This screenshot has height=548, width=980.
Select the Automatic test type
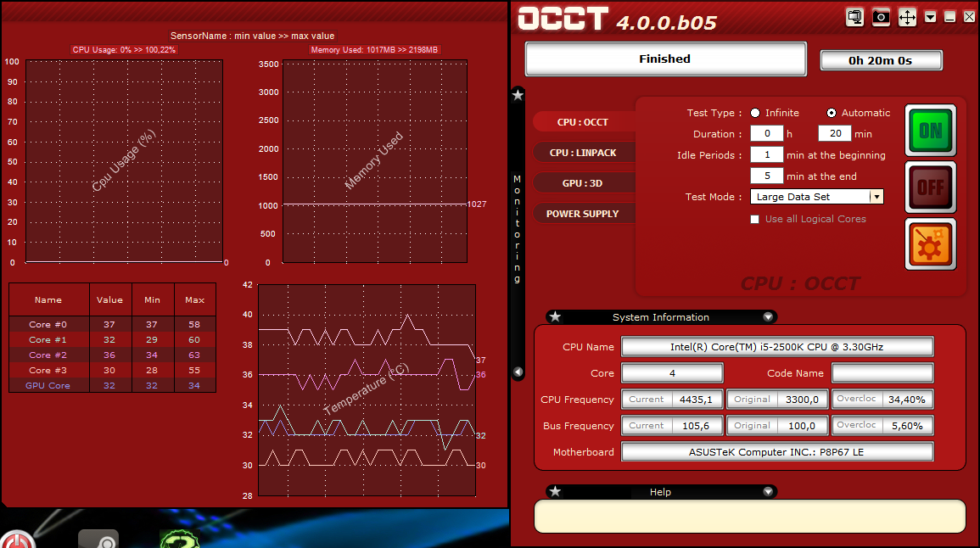click(832, 113)
